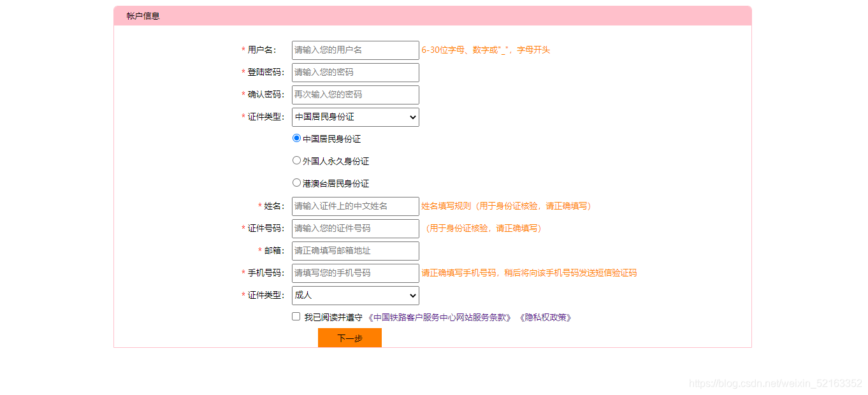
Task: Click the orange 下一步 button
Action: coord(350,338)
